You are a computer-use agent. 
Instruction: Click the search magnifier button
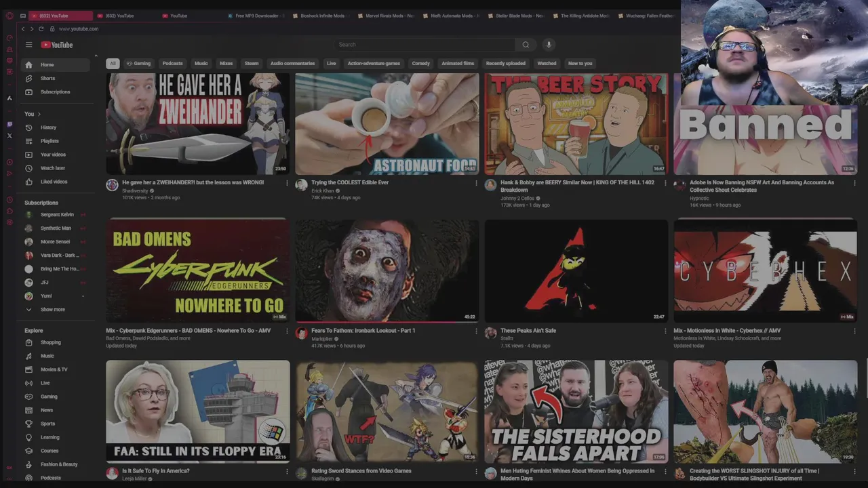click(526, 45)
